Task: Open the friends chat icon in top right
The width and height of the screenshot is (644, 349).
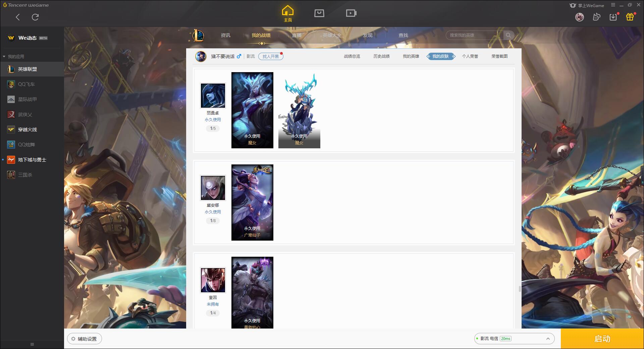Action: (x=596, y=17)
